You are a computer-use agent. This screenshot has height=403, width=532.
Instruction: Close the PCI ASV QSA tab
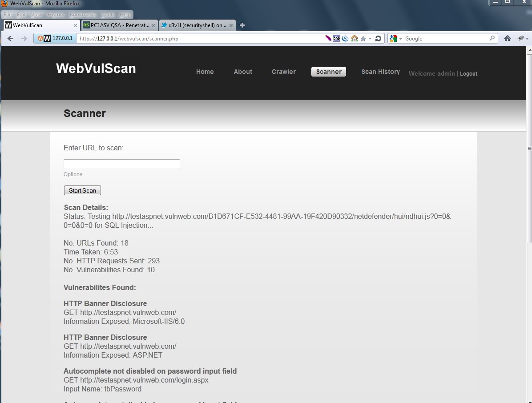(153, 25)
